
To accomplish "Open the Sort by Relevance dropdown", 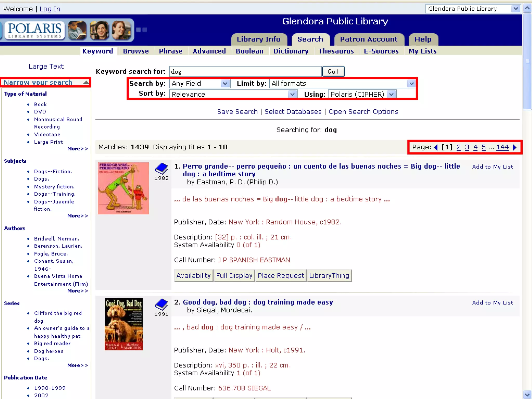I will (292, 94).
